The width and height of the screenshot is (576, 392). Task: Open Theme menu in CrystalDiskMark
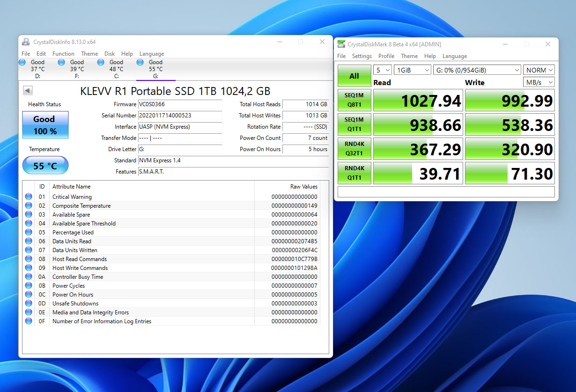click(409, 56)
